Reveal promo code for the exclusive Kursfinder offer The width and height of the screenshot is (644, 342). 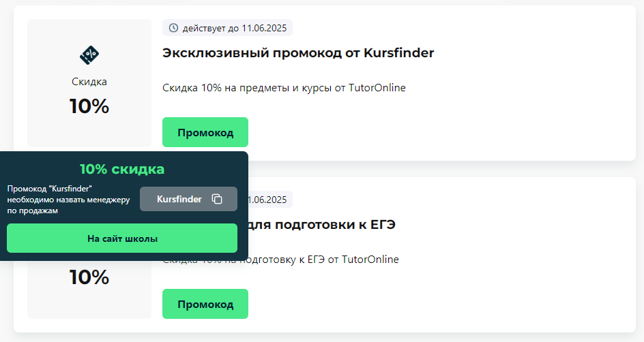click(205, 132)
